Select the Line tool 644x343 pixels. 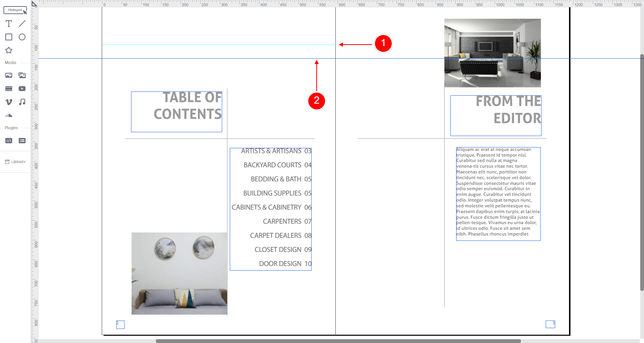click(x=22, y=24)
